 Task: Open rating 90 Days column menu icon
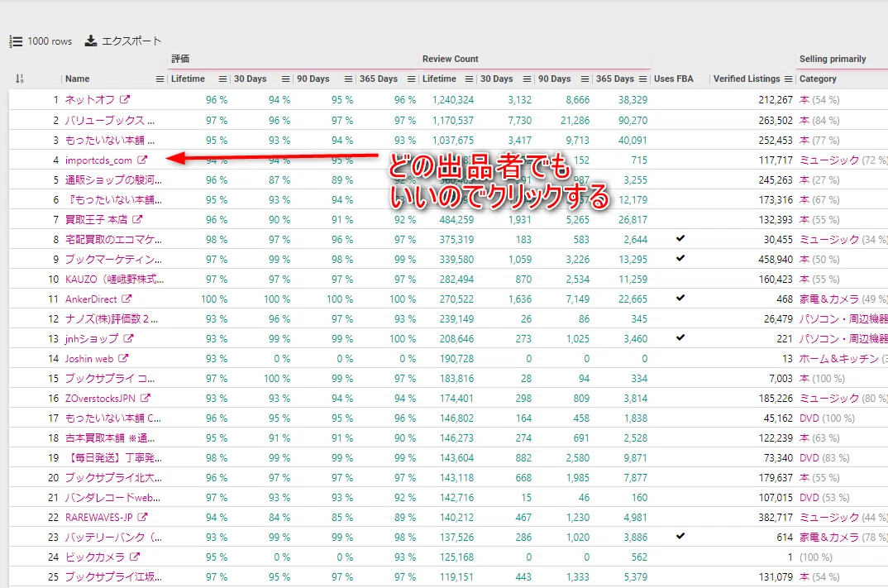[x=349, y=79]
